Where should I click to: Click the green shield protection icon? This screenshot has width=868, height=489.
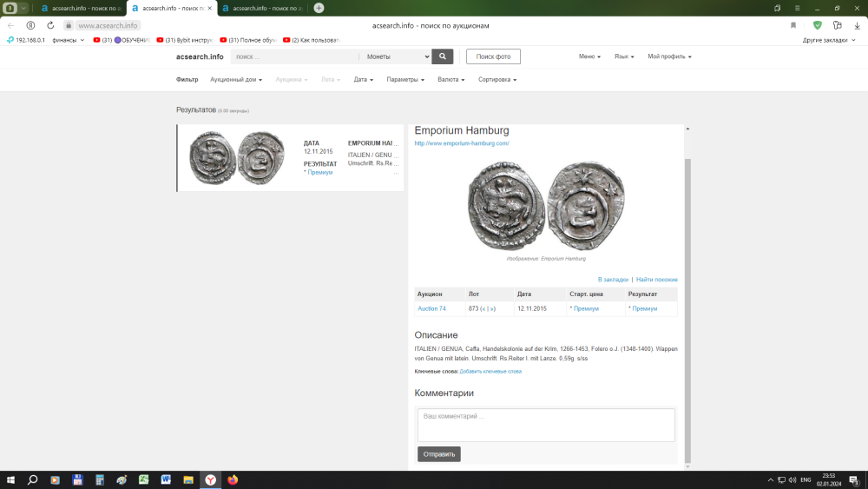pos(817,25)
